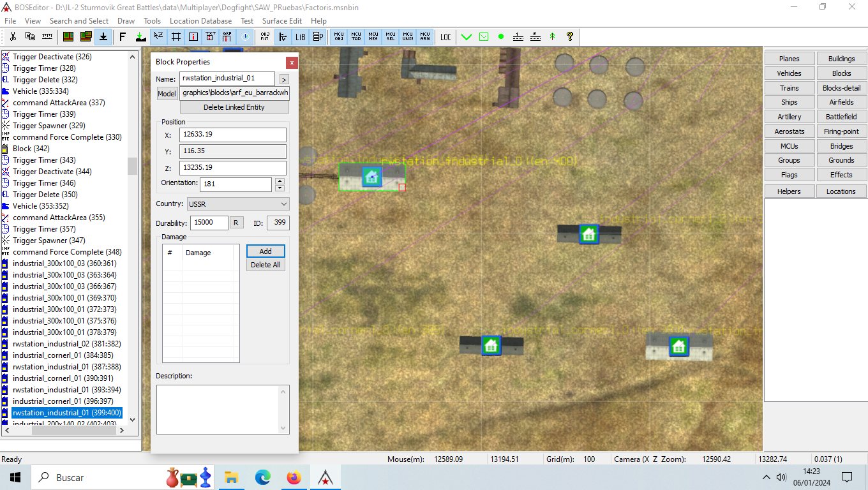868x490 pixels.
Task: Click the road layer 1 icon
Action: coord(518,36)
